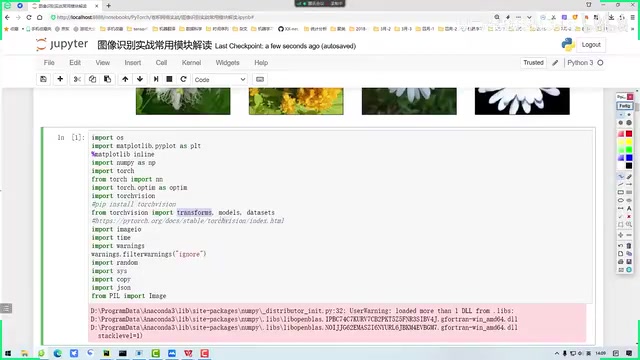
Task: Open the Cell menu
Action: 161,63
